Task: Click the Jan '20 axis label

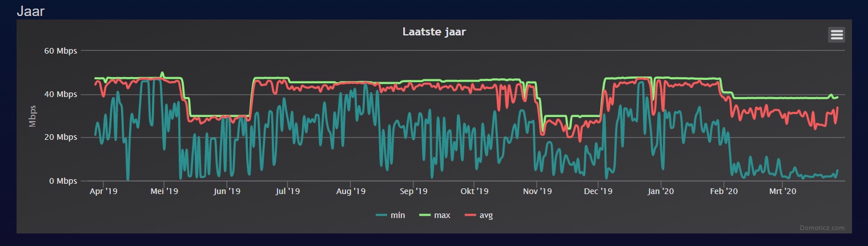Action: pos(661,191)
